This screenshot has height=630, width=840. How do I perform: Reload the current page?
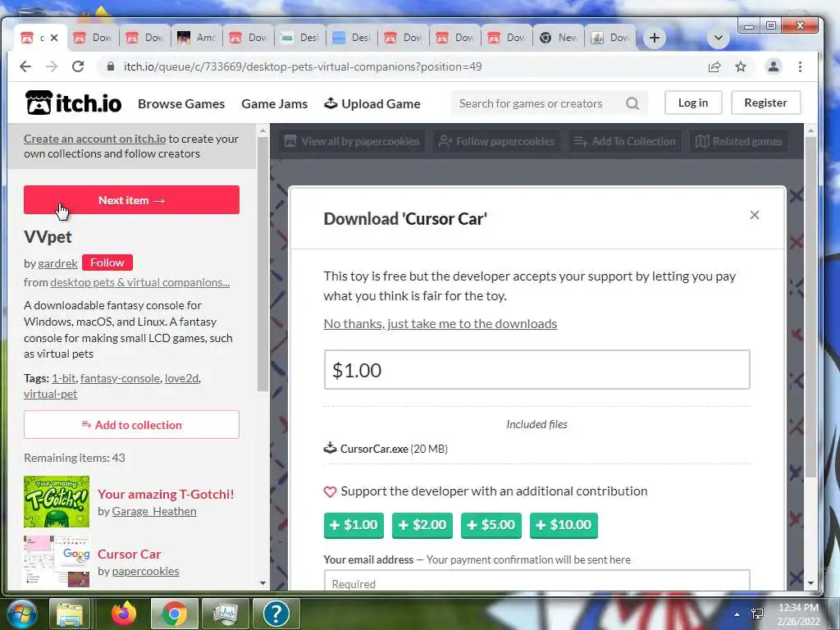click(78, 66)
